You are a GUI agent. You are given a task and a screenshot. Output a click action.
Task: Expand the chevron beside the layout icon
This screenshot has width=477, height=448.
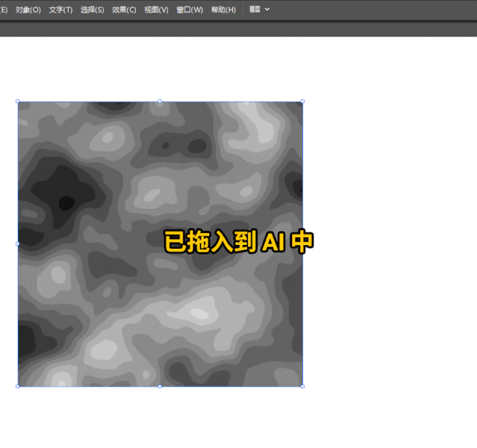click(x=267, y=10)
